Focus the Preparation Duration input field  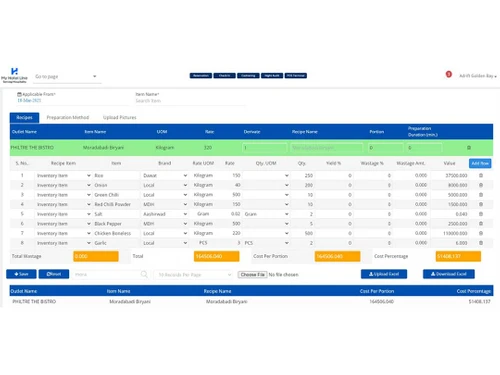[424, 148]
